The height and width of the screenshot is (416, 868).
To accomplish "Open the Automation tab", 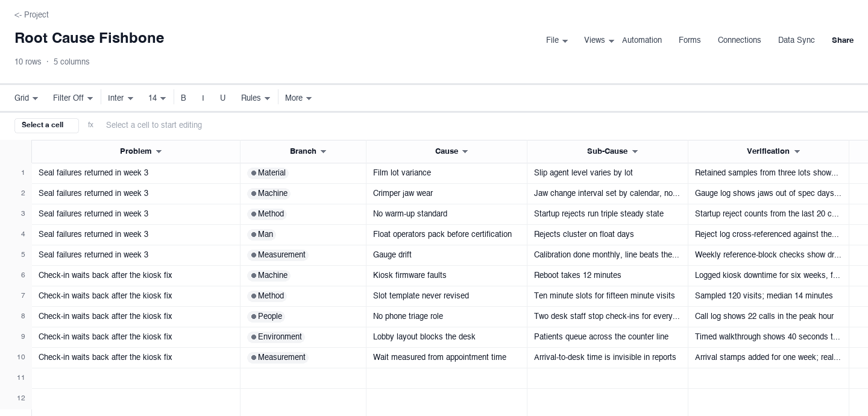I will click(x=642, y=40).
